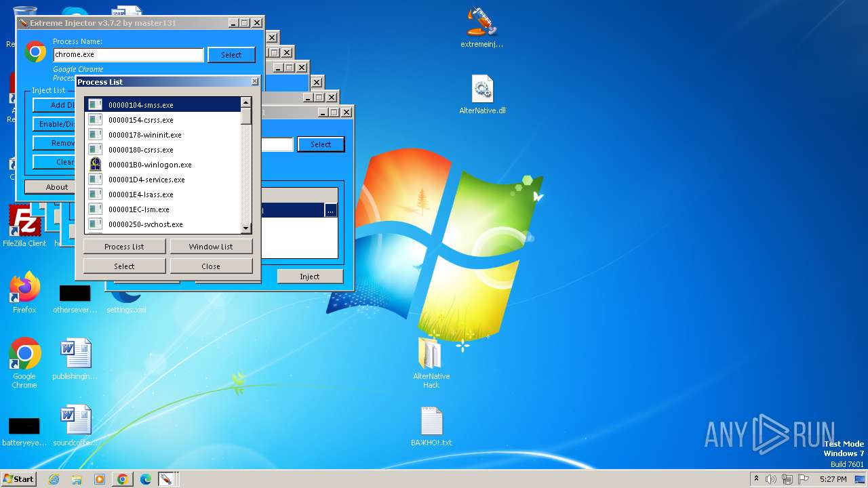Click the About button
This screenshot has height=488, width=868.
(50, 187)
